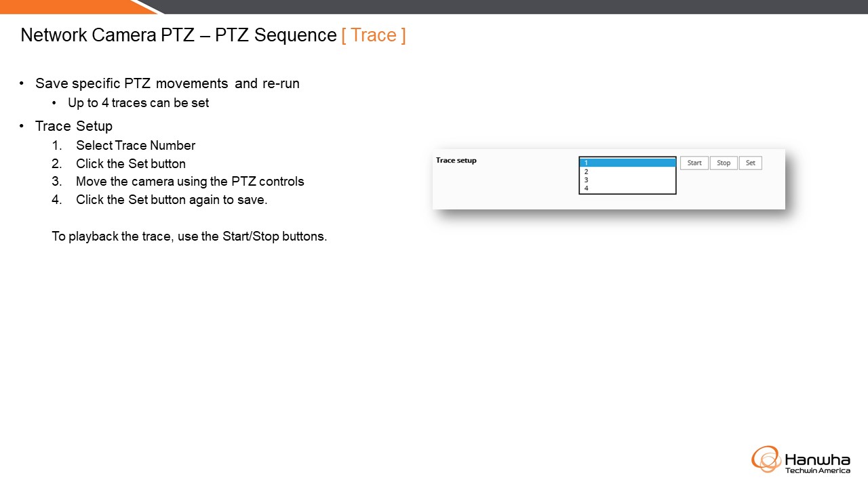Click the orange [ Trace ] title text
The image size is (868, 488).
click(374, 35)
